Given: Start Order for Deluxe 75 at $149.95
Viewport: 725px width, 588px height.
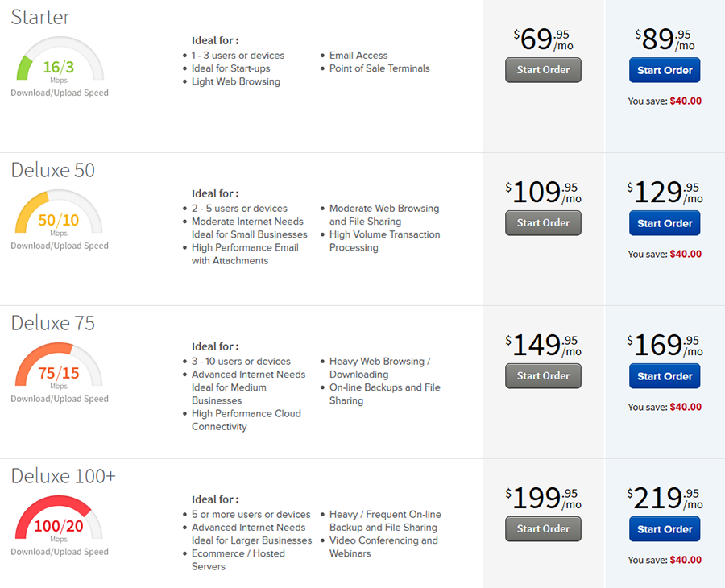Looking at the screenshot, I should [543, 376].
